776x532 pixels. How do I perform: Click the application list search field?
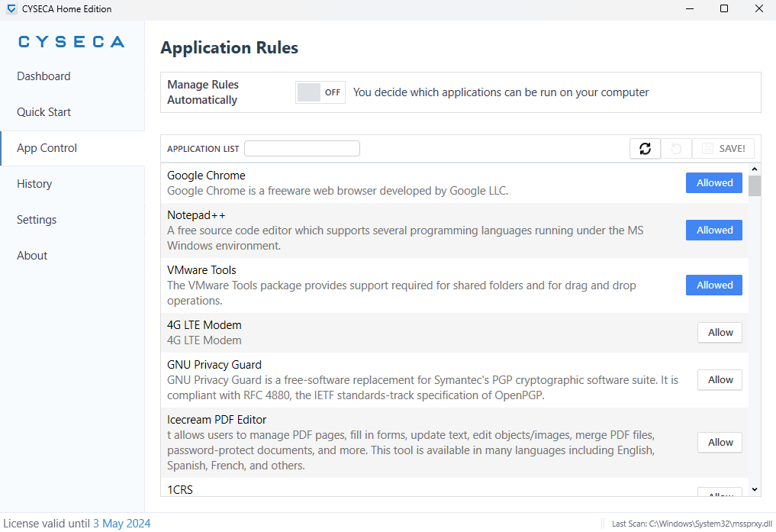302,149
